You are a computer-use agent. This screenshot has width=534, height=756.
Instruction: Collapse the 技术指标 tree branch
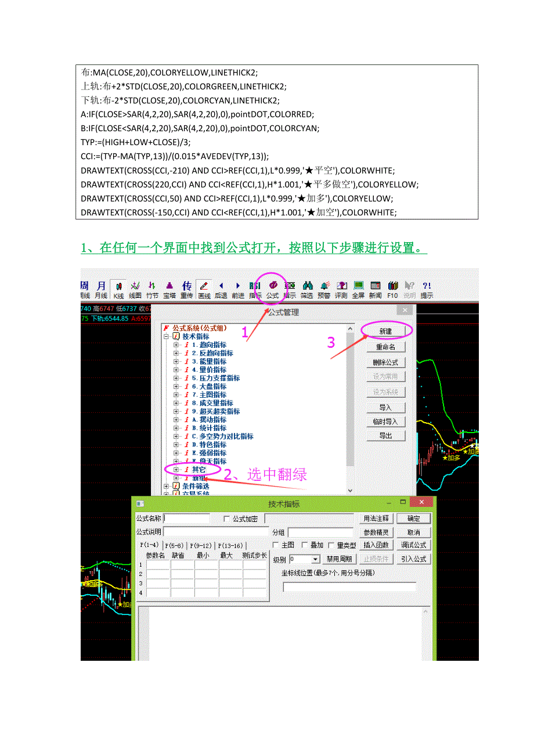167,337
